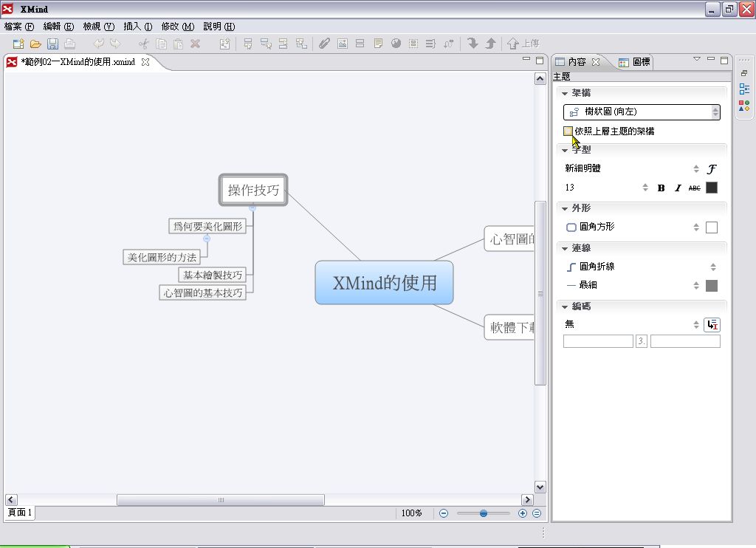Open the font chooser F icon
The image size is (756, 548).
click(x=712, y=169)
